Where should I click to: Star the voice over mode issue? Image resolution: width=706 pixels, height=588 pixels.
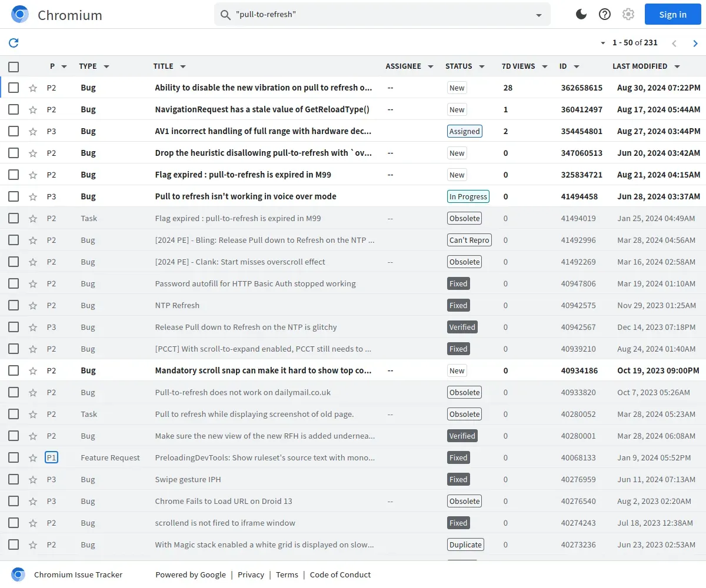[x=33, y=197]
